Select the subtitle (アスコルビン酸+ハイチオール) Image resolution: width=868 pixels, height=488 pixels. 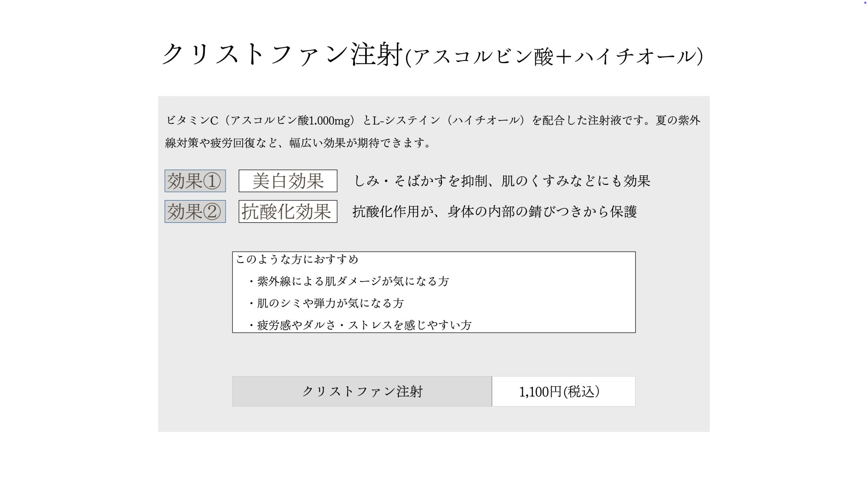point(554,56)
